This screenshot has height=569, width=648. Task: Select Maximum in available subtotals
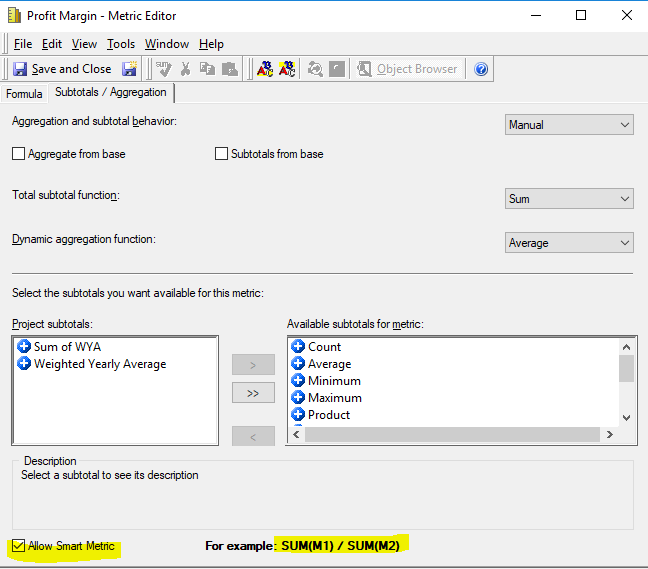pos(326,398)
